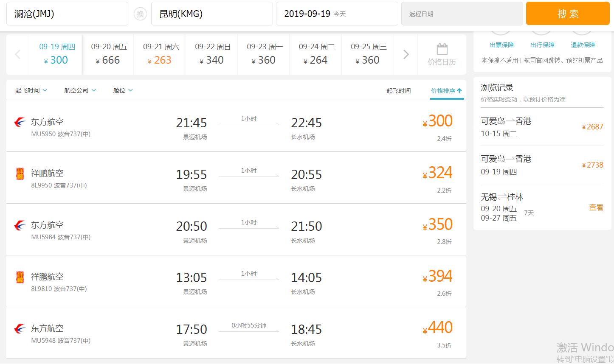
Task: Select ¥350 price for flight MU5984
Action: 438,225
